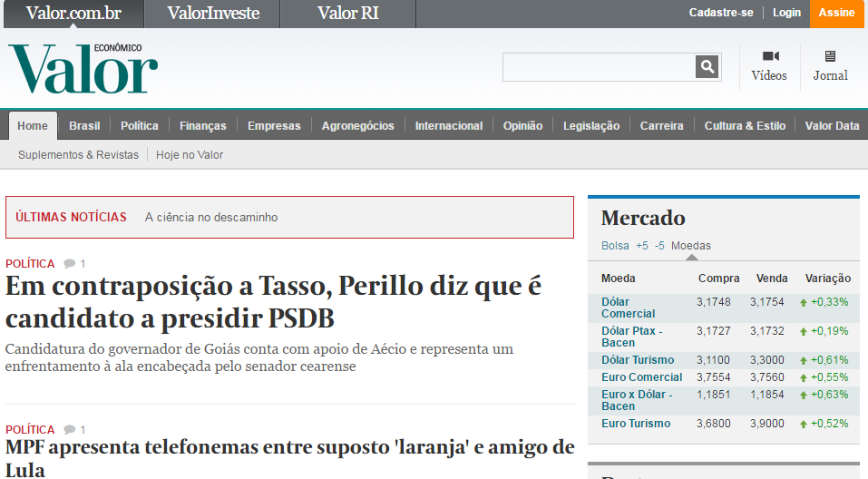868x479 pixels.
Task: Open Jornal via the newspaper icon
Action: pos(830,57)
